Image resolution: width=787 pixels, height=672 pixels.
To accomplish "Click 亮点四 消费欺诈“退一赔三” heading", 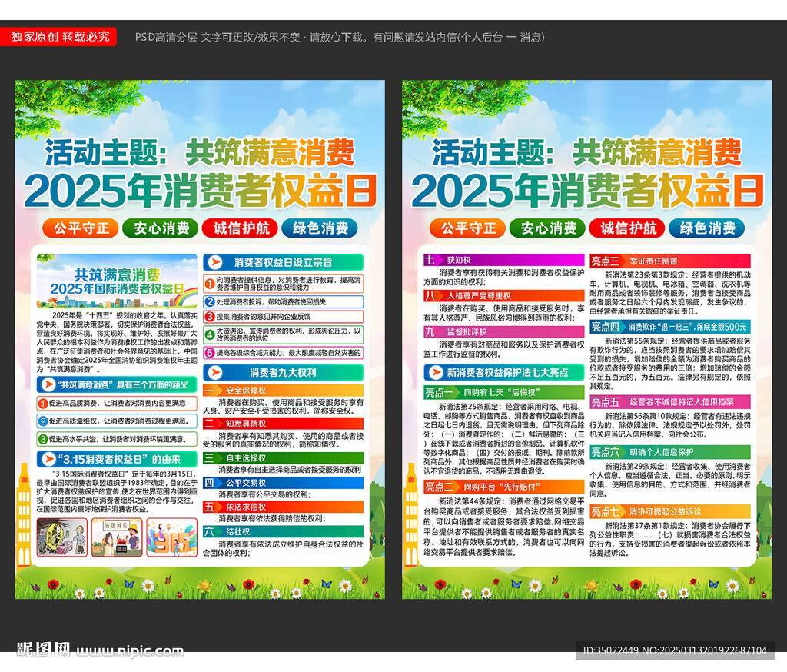I will coord(670,327).
